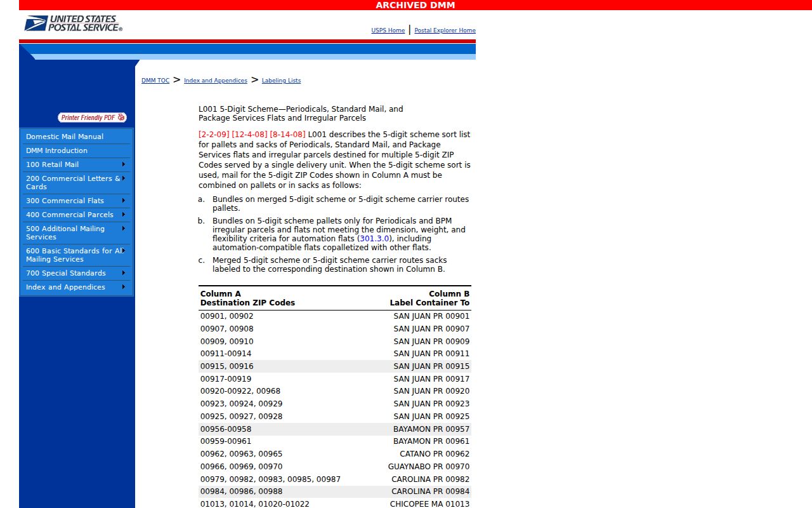Select ZIP cell '00962, 00963, 00965'
812x508 pixels.
241,454
